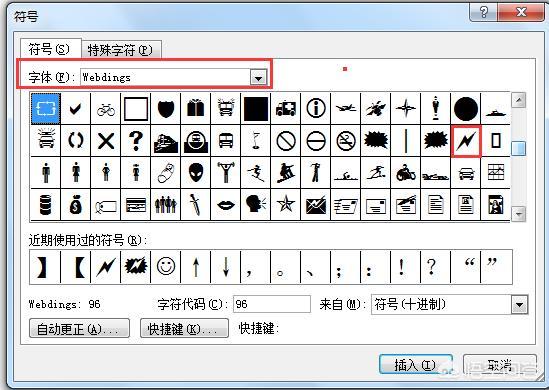Viewport: 549px width, 390px height.
Task: Select the checkmark symbol
Action: (75, 109)
